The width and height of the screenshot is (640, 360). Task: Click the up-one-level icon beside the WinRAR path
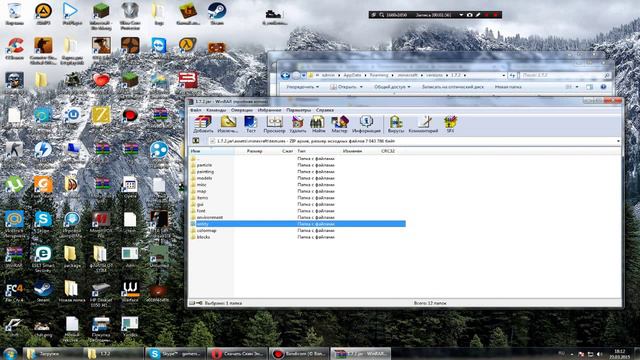click(196, 141)
